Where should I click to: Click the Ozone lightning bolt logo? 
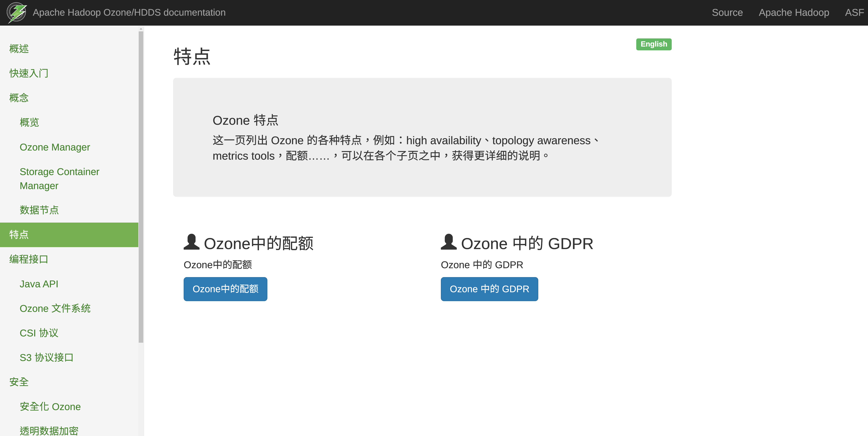[17, 12]
